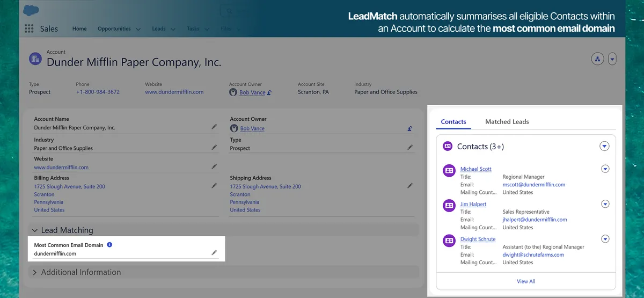Click the Contacts related list icon
644x298 pixels.
[x=448, y=146]
